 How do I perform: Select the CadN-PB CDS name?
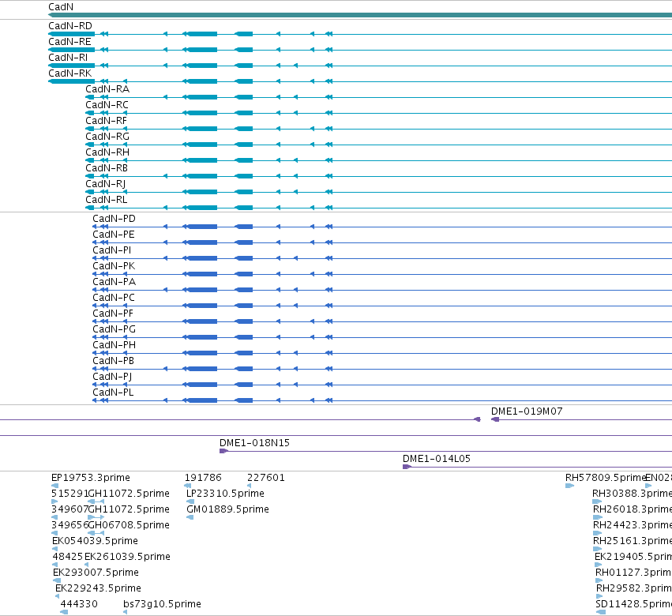113,361
